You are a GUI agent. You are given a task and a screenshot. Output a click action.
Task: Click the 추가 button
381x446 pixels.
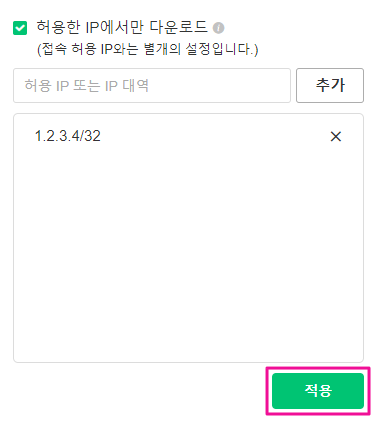pos(330,86)
